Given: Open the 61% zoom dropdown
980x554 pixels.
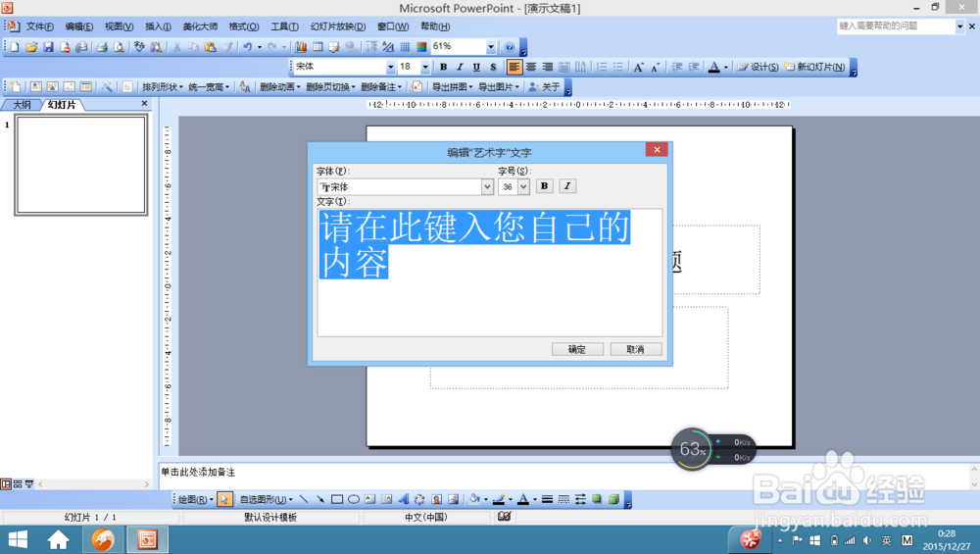Looking at the screenshot, I should 491,47.
